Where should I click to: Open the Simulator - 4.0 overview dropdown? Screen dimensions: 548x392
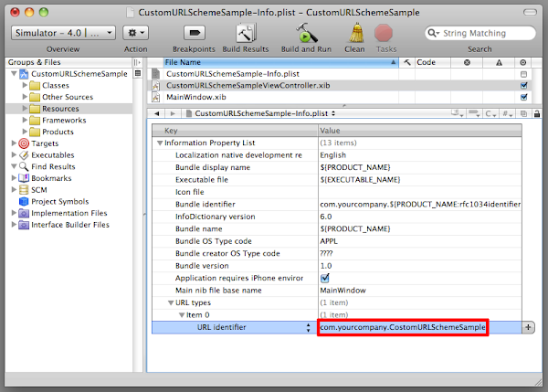(63, 33)
